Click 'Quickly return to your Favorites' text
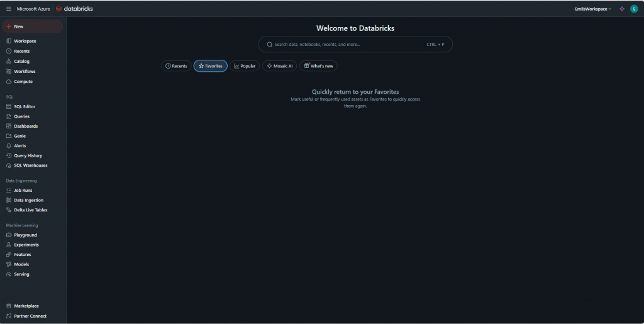 (355, 92)
